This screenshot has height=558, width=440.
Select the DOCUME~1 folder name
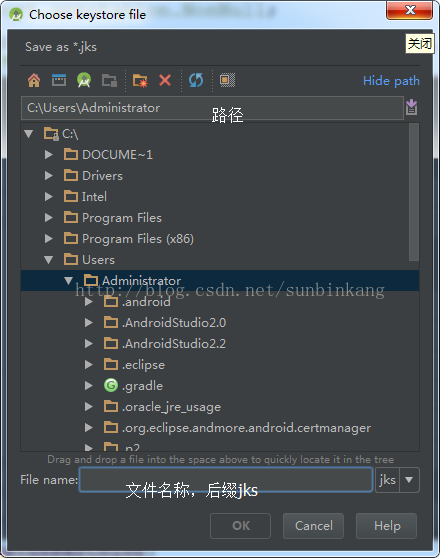point(117,155)
